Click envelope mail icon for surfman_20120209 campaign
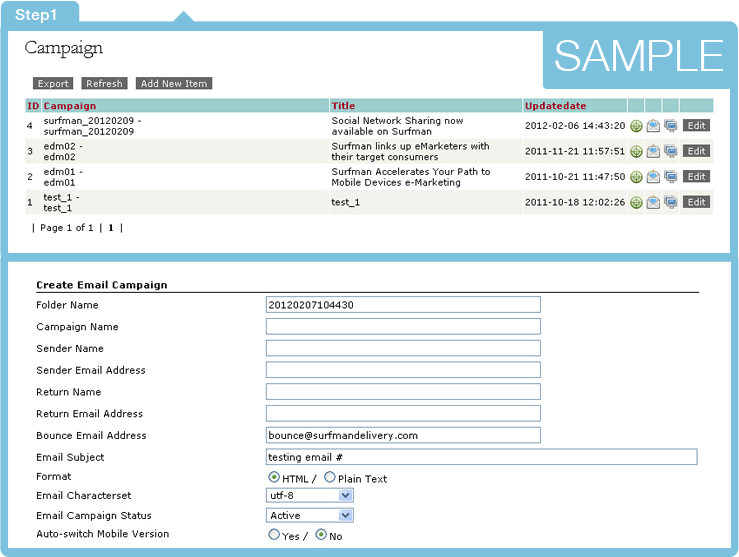This screenshot has width=739, height=557. pos(653,126)
